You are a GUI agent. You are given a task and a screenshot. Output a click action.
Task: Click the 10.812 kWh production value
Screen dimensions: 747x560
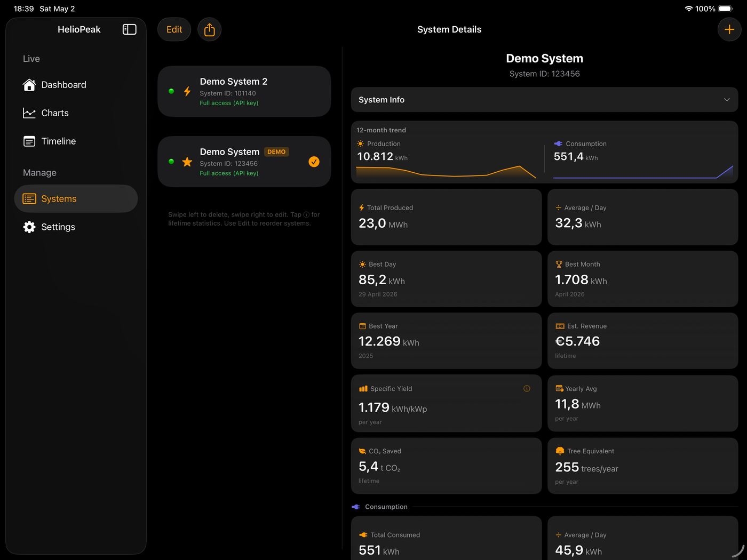[382, 157]
